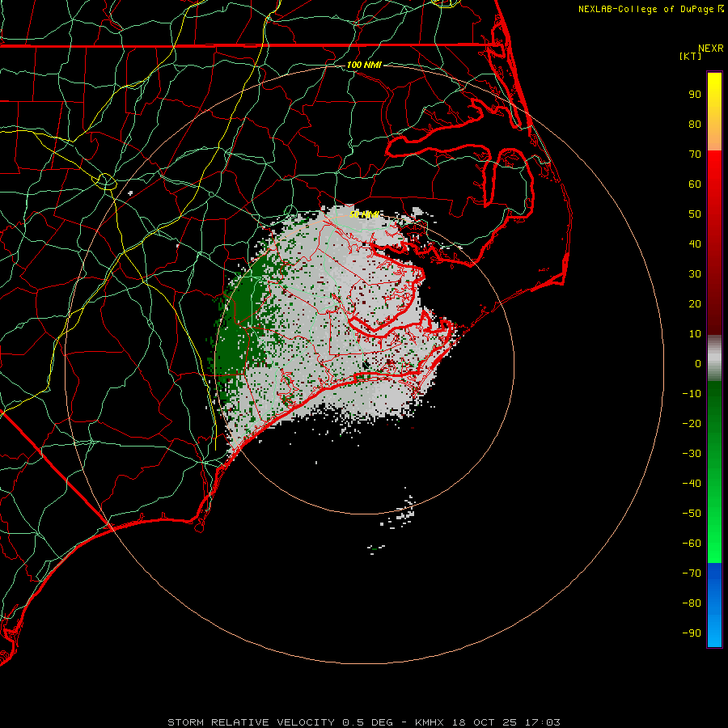The height and width of the screenshot is (728, 728).
Task: Click the 100 NMI range ring label
Action: (364, 65)
